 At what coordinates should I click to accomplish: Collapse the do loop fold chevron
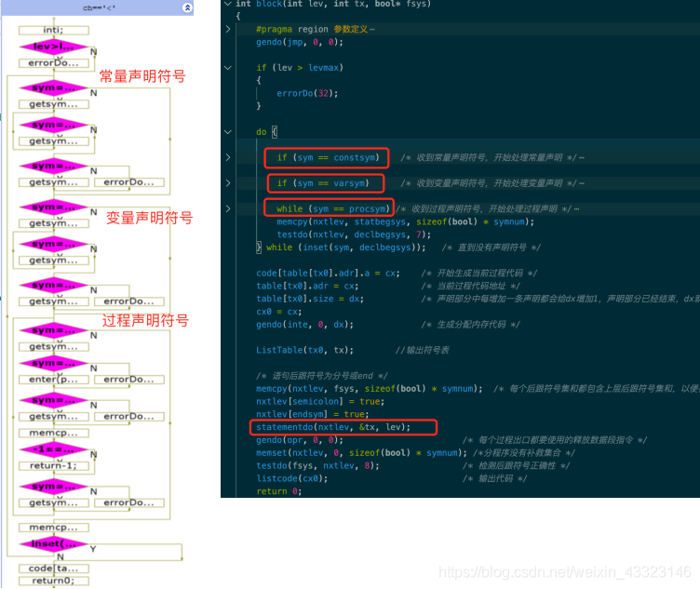click(228, 132)
